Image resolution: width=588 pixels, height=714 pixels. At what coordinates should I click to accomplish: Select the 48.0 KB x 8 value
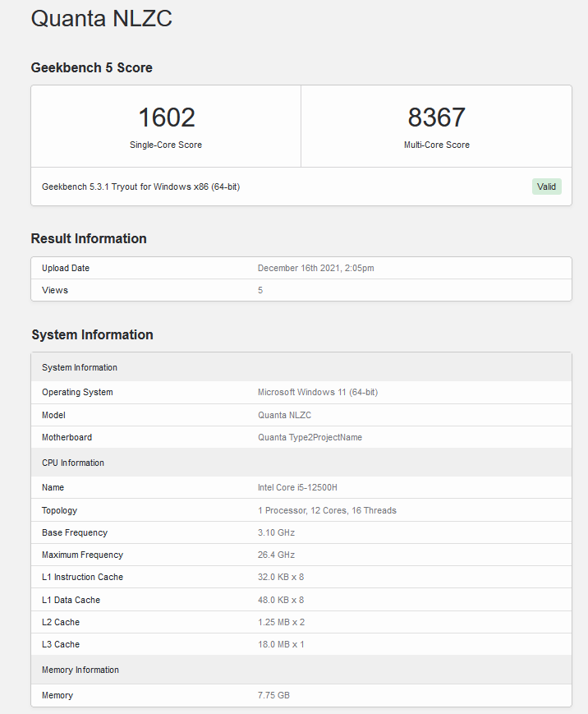click(x=281, y=600)
